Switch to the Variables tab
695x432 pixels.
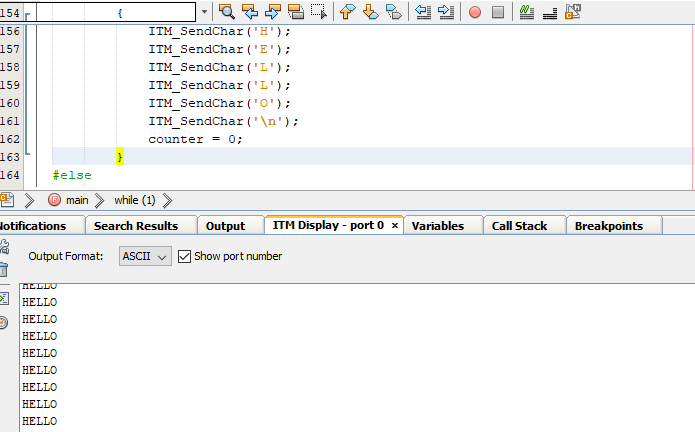pyautogui.click(x=437, y=226)
